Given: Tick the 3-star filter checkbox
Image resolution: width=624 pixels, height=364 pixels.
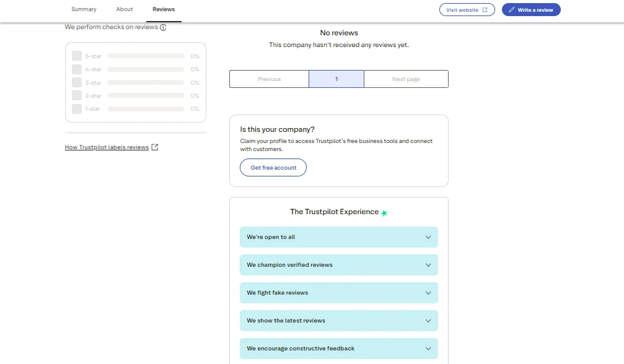Looking at the screenshot, I should [x=77, y=83].
